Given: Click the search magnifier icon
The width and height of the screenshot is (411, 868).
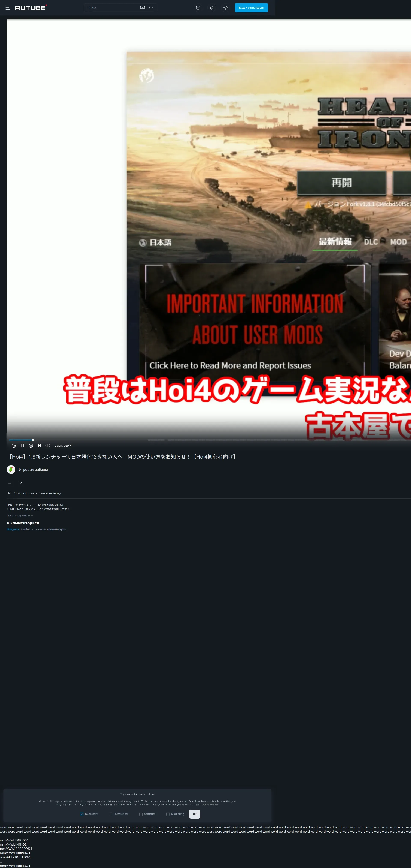Looking at the screenshot, I should coord(151,8).
